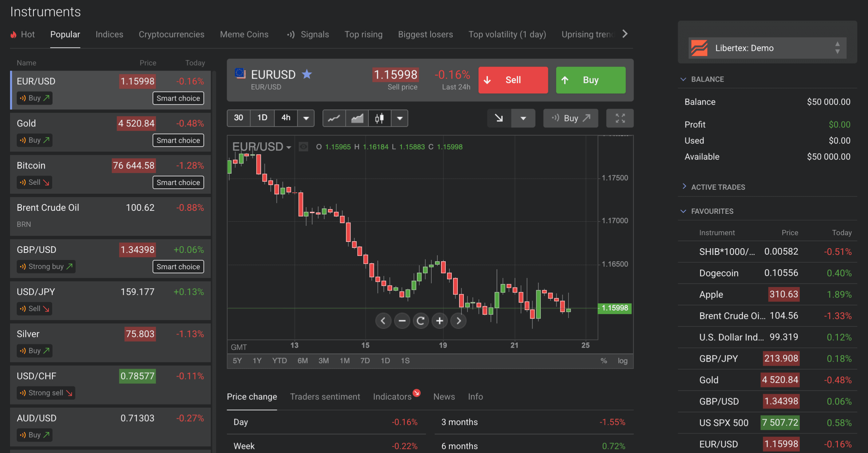Click Smart choice badge for GBP/USD

click(178, 267)
